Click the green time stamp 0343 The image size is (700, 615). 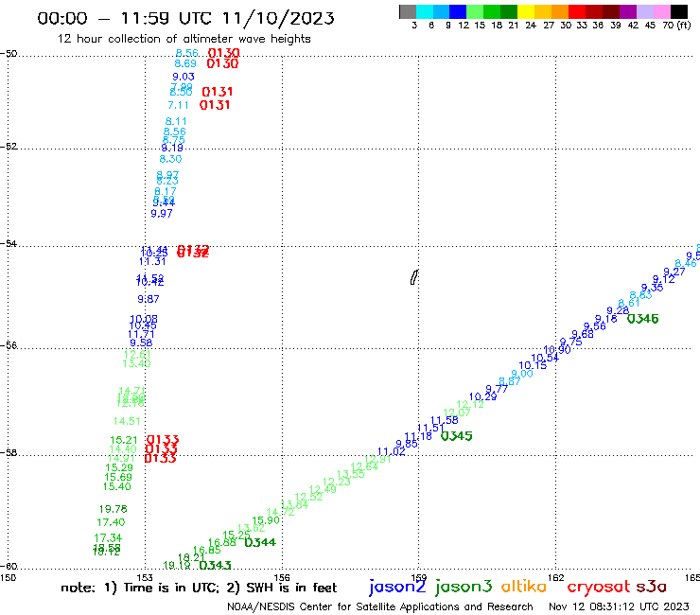coord(215,566)
